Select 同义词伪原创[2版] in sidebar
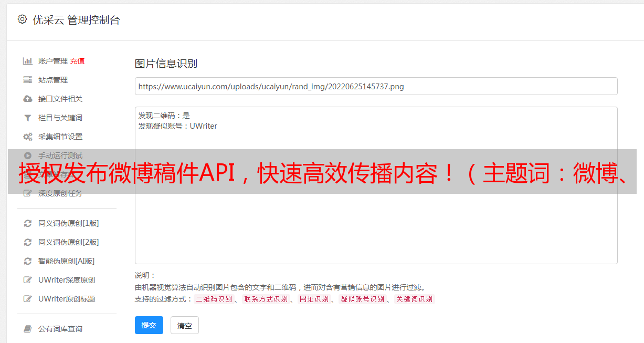The image size is (644, 343). tap(69, 242)
